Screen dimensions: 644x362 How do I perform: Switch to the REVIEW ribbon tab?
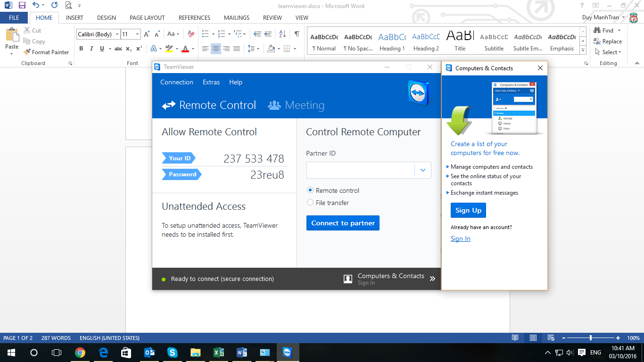pos(272,18)
